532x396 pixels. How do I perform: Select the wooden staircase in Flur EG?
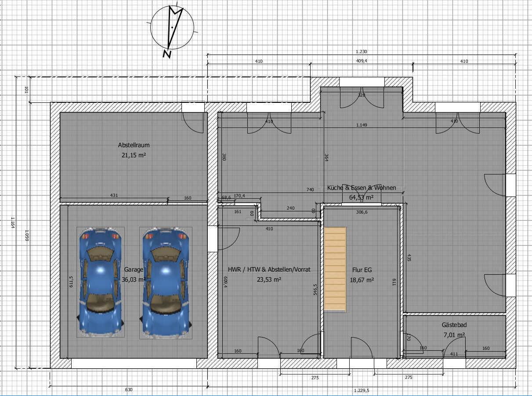point(336,269)
